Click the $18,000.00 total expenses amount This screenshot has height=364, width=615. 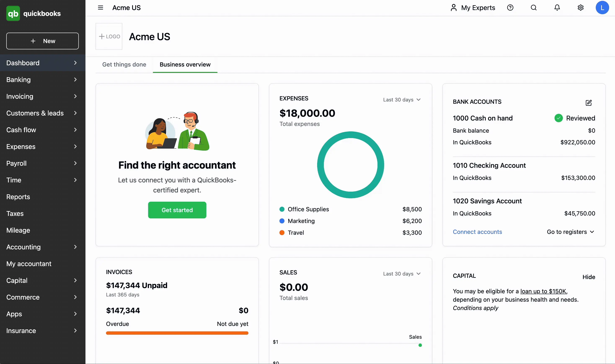(307, 113)
